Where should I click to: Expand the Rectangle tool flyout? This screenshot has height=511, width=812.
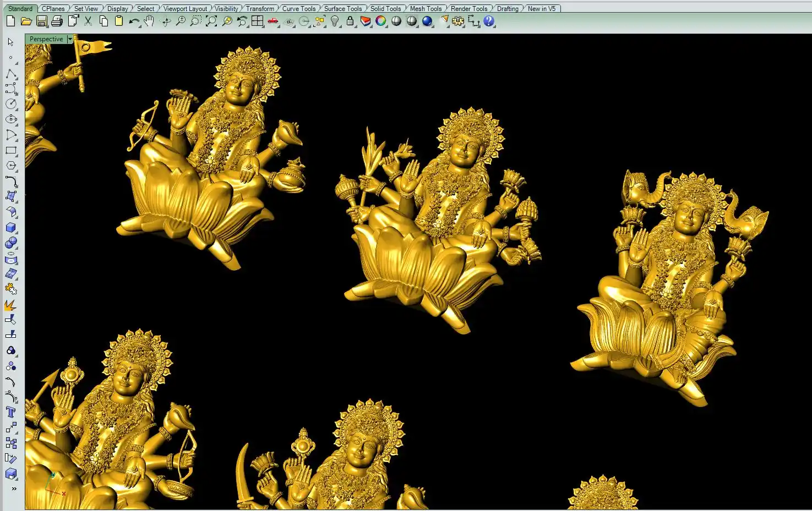pyautogui.click(x=11, y=150)
